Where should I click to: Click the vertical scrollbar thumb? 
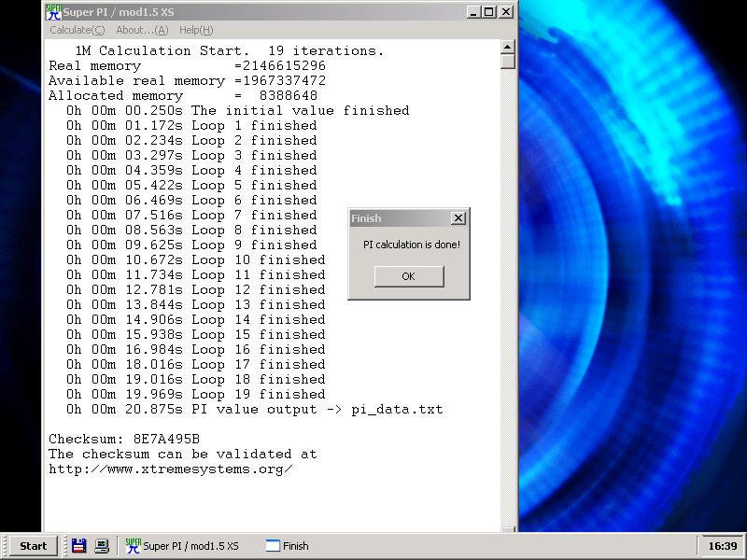pyautogui.click(x=508, y=62)
